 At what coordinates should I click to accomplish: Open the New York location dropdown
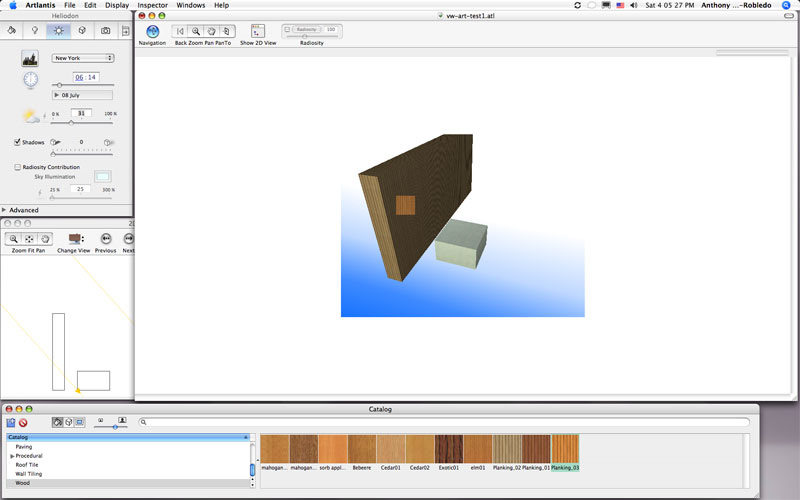pyautogui.click(x=83, y=58)
